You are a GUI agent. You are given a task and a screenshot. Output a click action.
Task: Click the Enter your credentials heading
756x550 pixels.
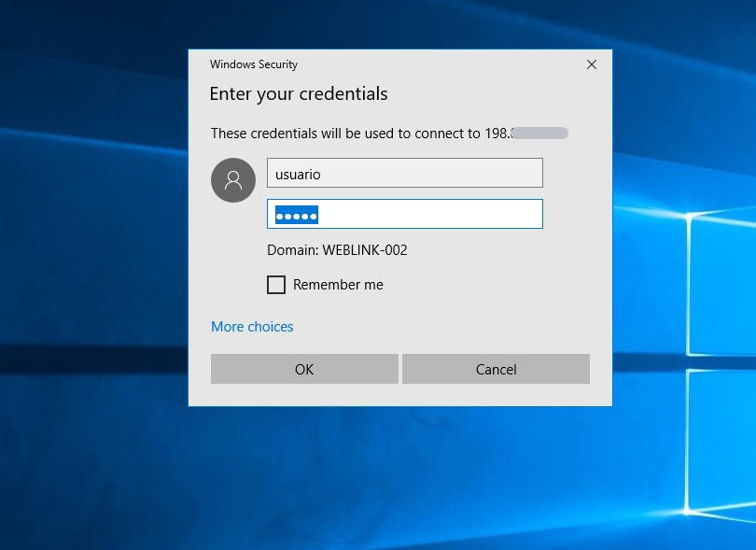click(x=299, y=94)
